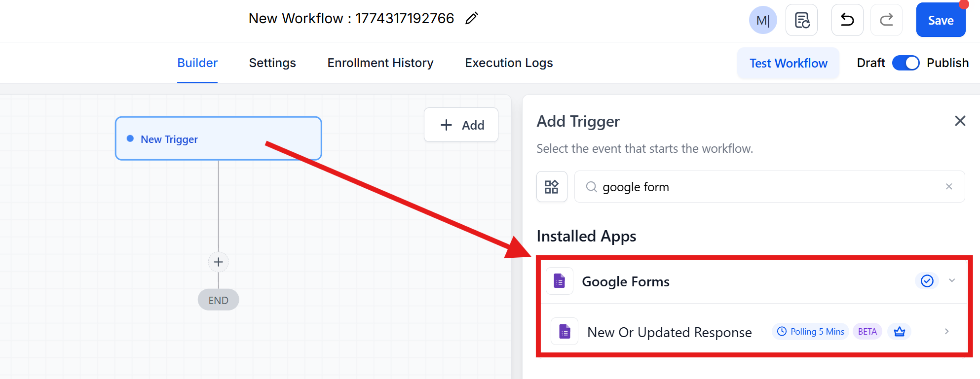Click Draft label
The image size is (980, 379).
(x=871, y=63)
